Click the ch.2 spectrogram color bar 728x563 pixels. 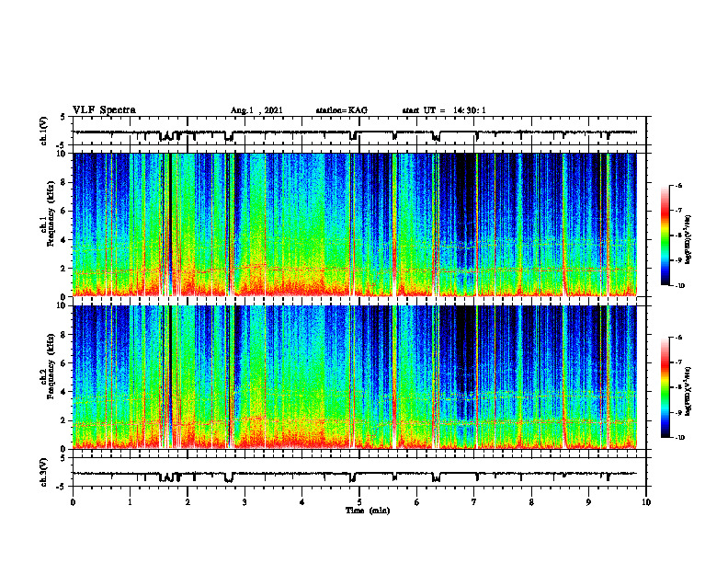665,387
